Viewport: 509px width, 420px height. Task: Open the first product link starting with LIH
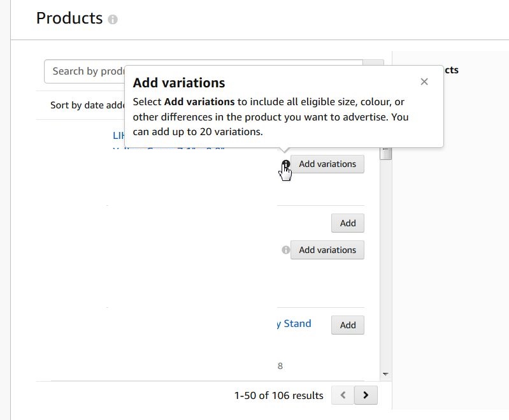tap(119, 136)
